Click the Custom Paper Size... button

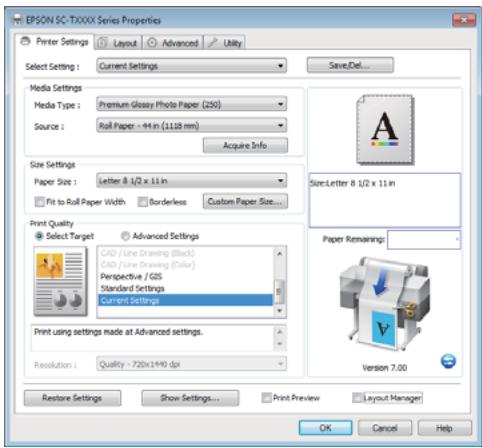click(x=245, y=202)
